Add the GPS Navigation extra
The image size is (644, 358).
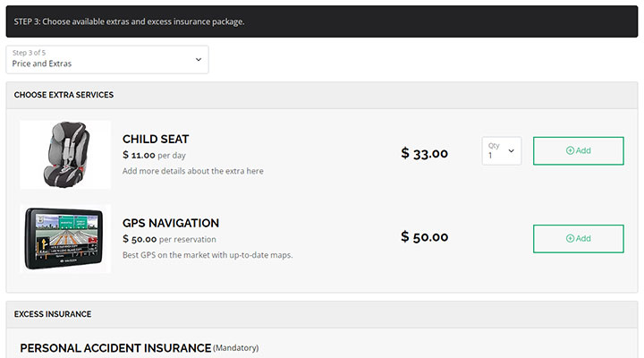pyautogui.click(x=579, y=239)
